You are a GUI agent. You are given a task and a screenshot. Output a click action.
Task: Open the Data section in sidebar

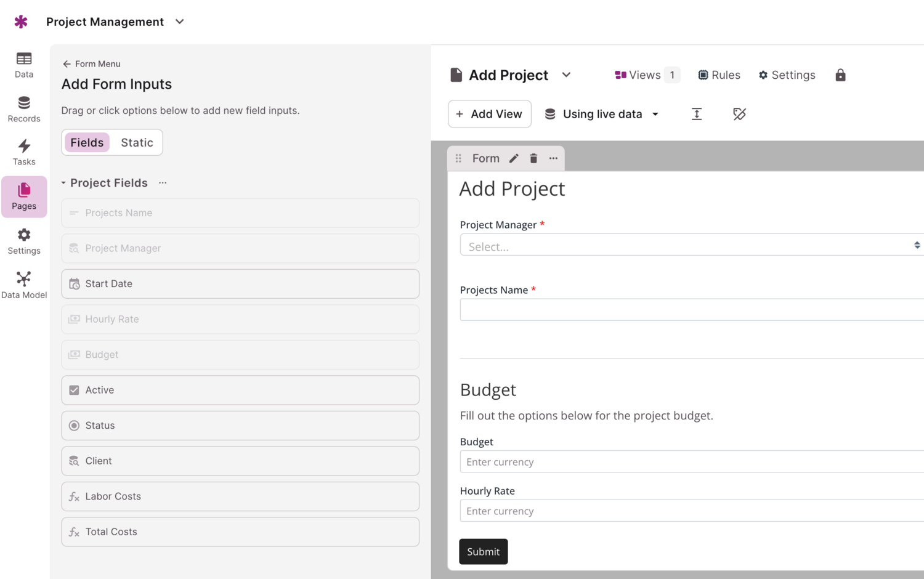point(24,65)
